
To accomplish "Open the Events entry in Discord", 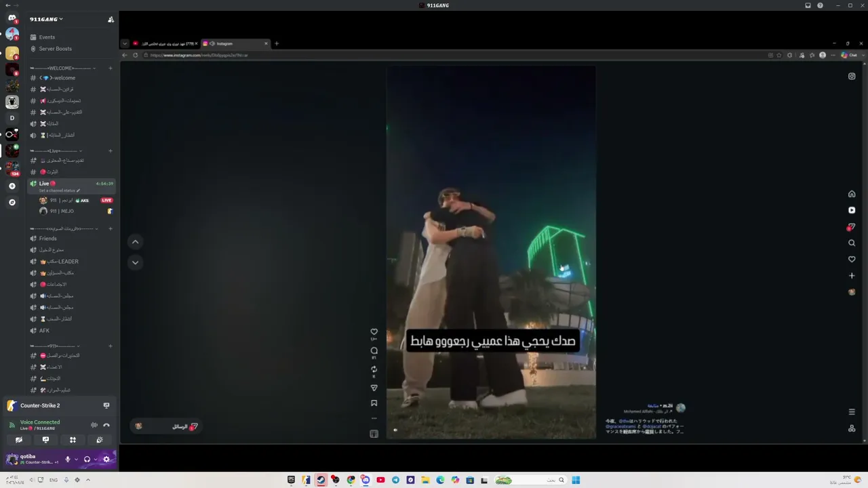I will pyautogui.click(x=47, y=37).
